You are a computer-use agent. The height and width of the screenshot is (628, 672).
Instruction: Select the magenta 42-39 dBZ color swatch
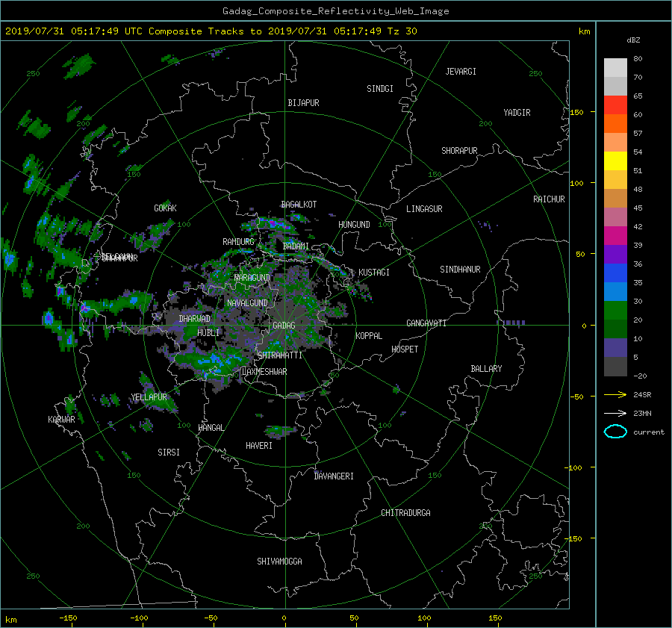click(615, 236)
